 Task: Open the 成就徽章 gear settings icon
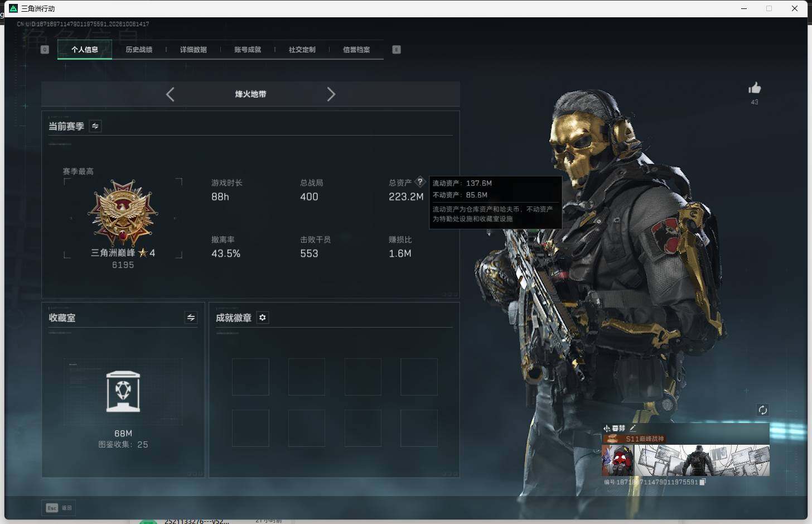(263, 318)
